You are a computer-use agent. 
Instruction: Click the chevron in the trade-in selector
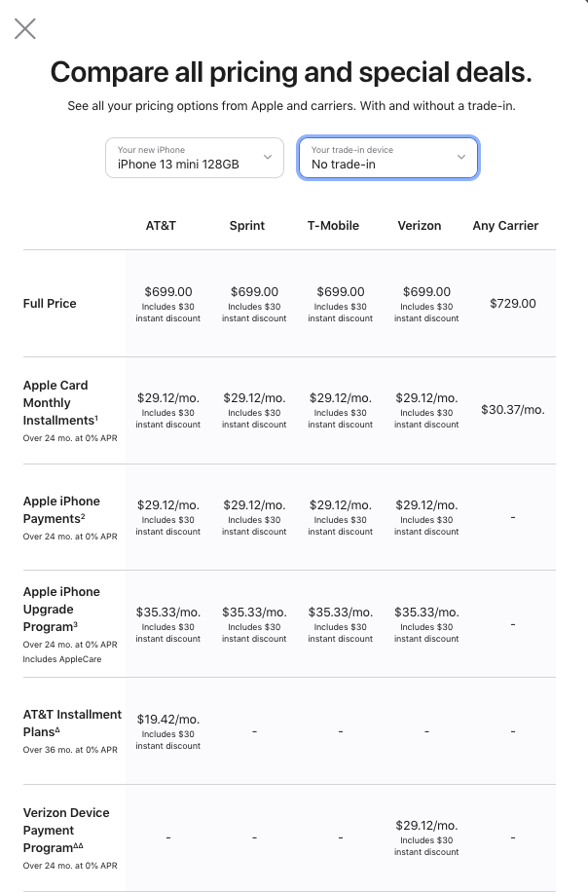point(461,158)
